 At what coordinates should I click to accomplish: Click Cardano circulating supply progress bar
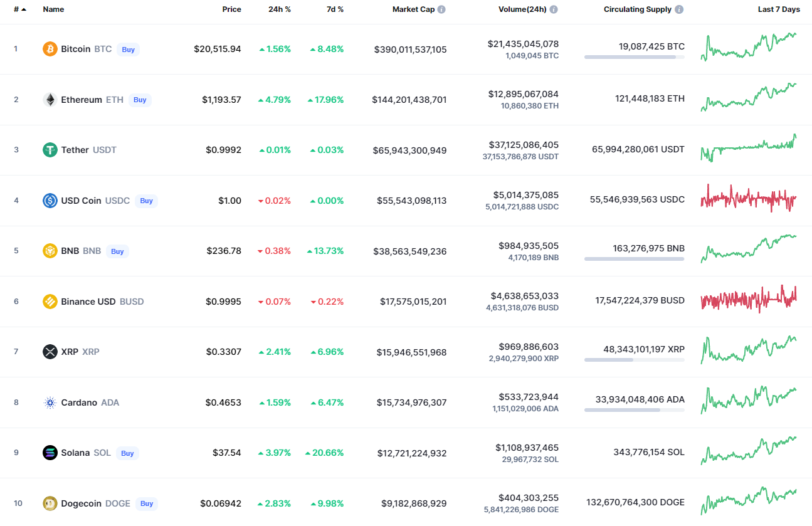pos(635,410)
